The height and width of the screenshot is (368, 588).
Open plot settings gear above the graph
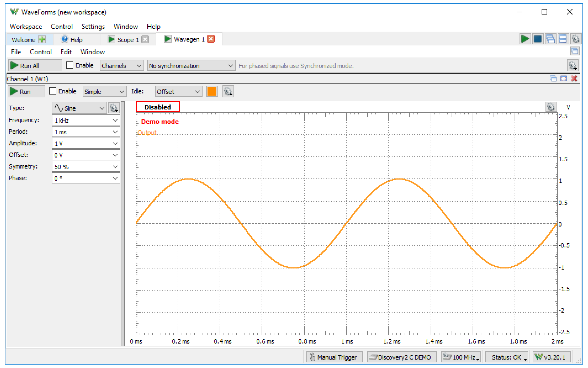coord(551,107)
